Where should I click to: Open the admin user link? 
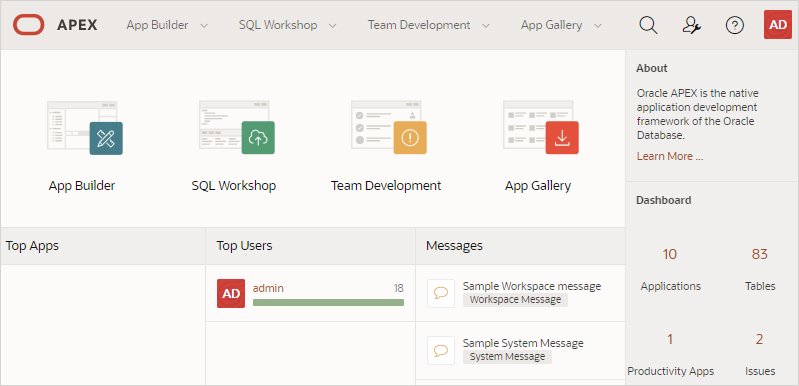pyautogui.click(x=268, y=288)
